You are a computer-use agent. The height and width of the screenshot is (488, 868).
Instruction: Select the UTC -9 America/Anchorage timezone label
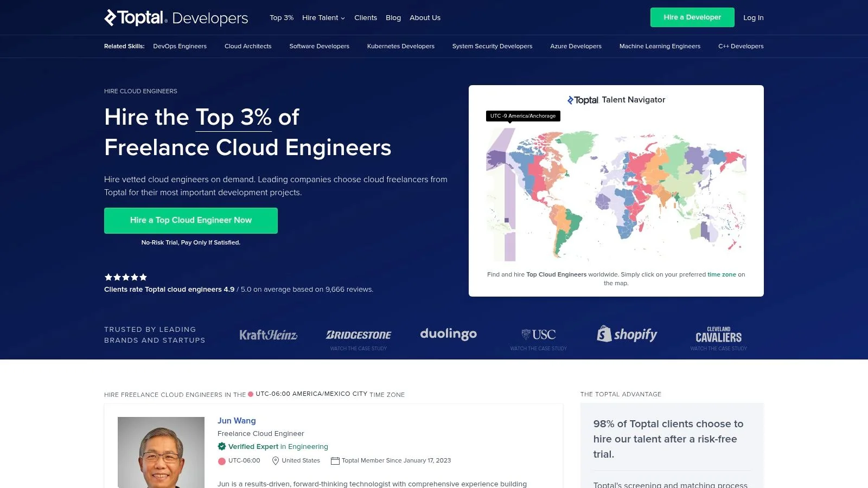[x=522, y=116]
